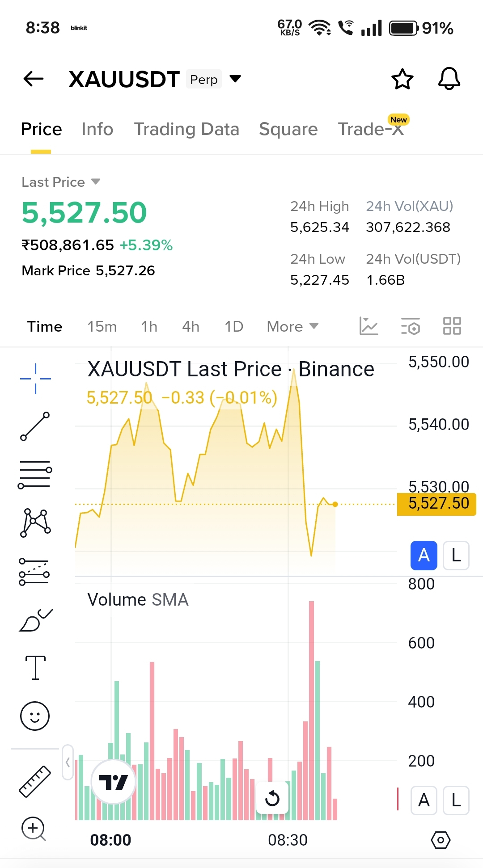The width and height of the screenshot is (483, 868).
Task: Select the 4h timeframe
Action: coord(191,327)
